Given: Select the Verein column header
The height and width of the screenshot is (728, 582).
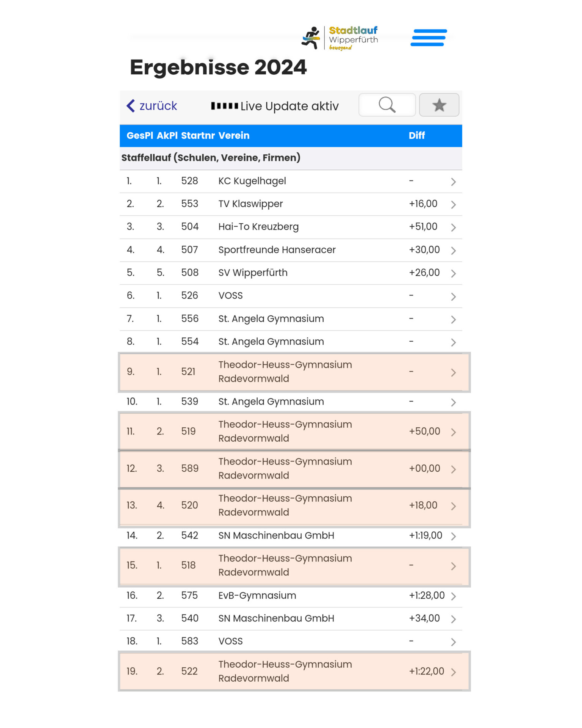Looking at the screenshot, I should pyautogui.click(x=234, y=135).
